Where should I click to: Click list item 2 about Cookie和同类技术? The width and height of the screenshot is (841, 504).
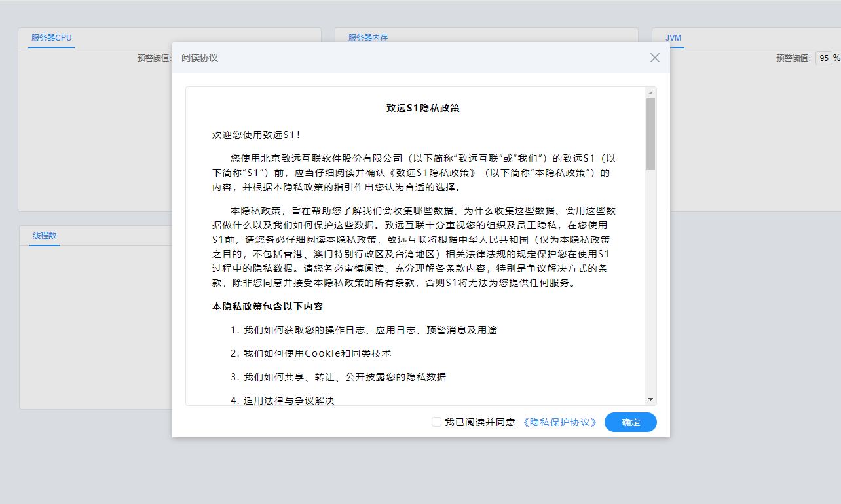point(310,353)
